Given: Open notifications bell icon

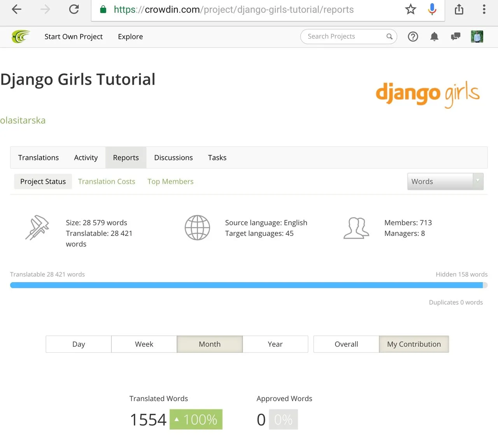Looking at the screenshot, I should pyautogui.click(x=434, y=37).
